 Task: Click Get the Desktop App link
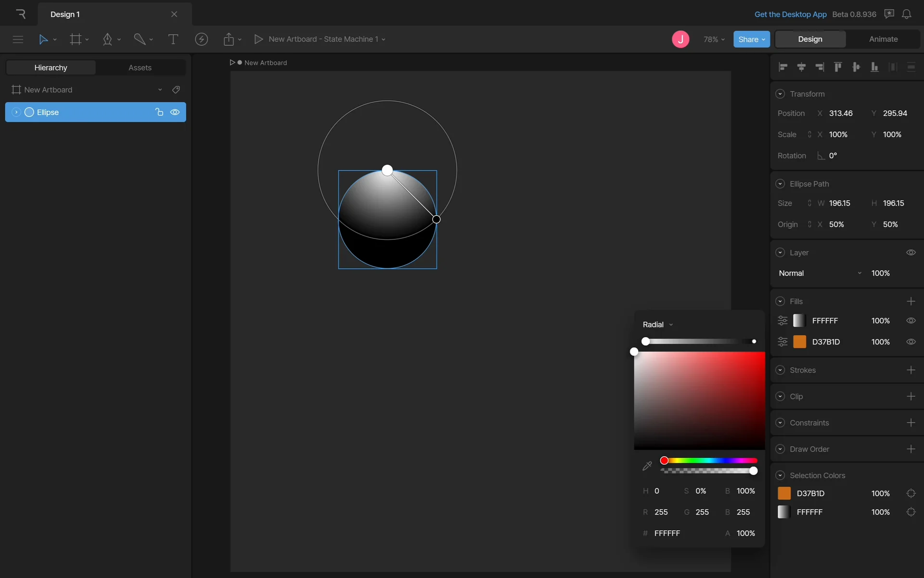pyautogui.click(x=790, y=14)
